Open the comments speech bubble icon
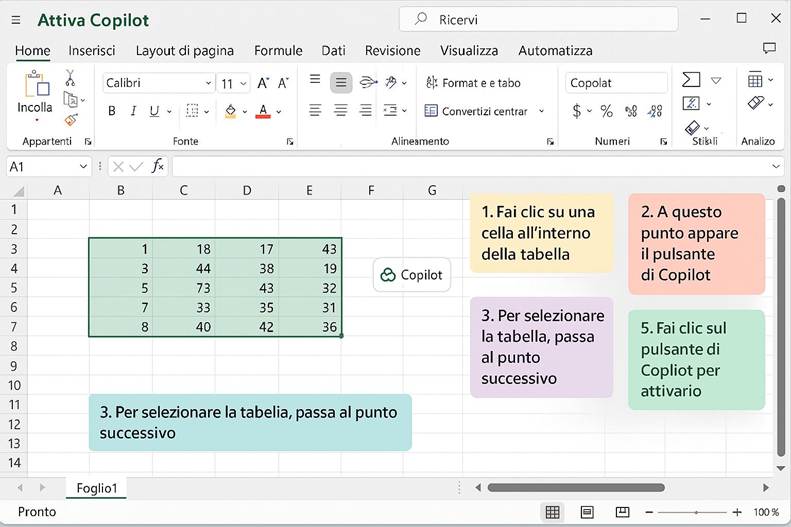 pyautogui.click(x=769, y=48)
